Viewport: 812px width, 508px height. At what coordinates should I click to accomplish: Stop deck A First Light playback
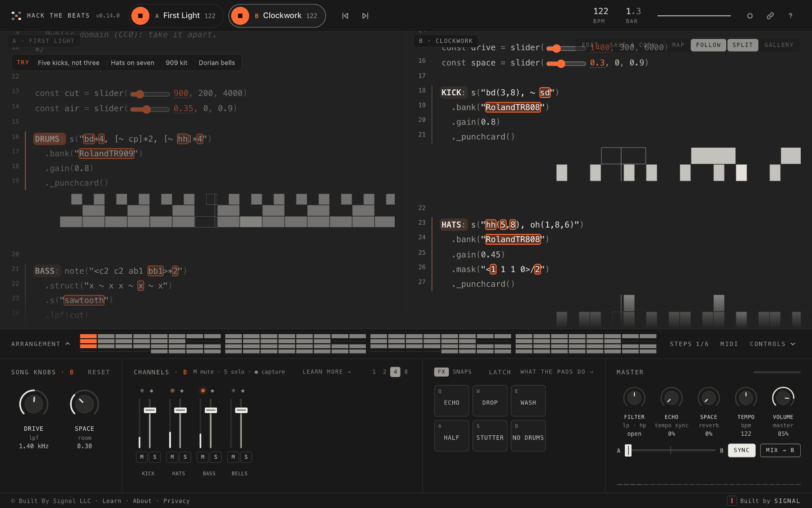click(140, 16)
